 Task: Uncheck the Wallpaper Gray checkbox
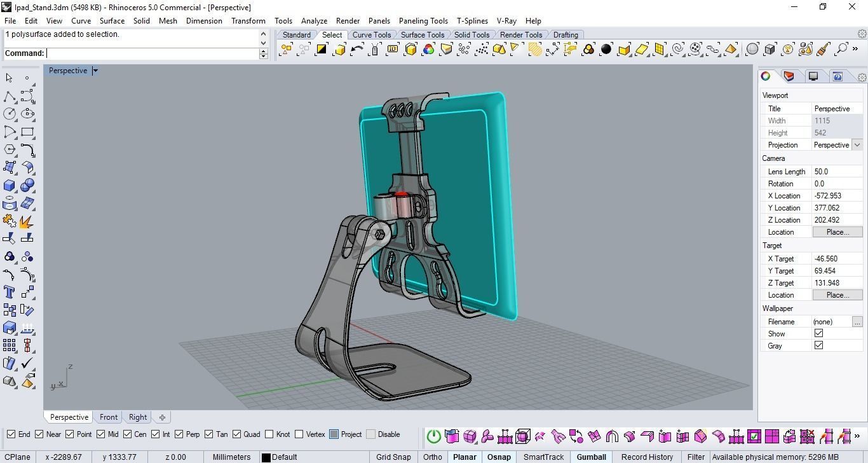coord(818,345)
